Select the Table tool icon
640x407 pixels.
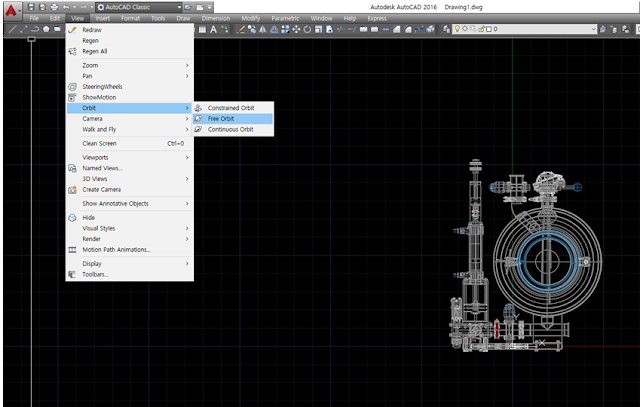tap(202, 29)
